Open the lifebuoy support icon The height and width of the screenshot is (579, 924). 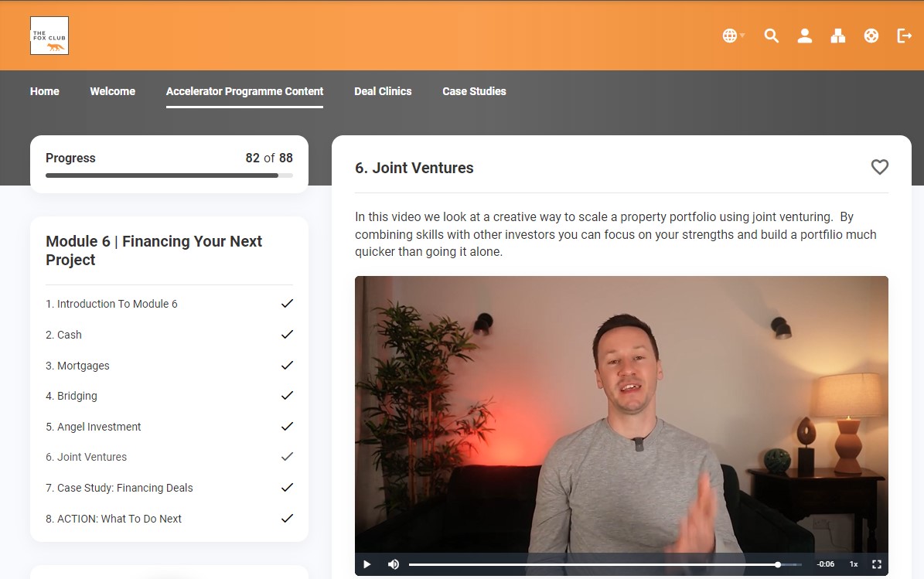click(871, 36)
